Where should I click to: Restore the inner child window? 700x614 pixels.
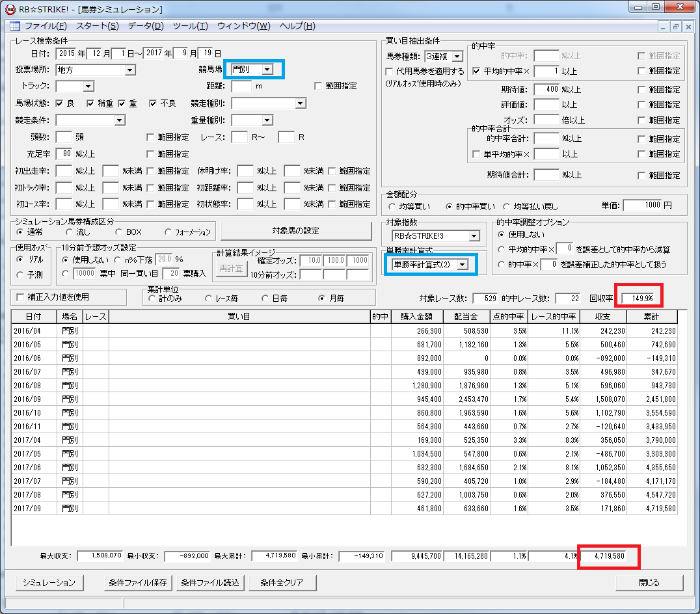click(x=675, y=27)
